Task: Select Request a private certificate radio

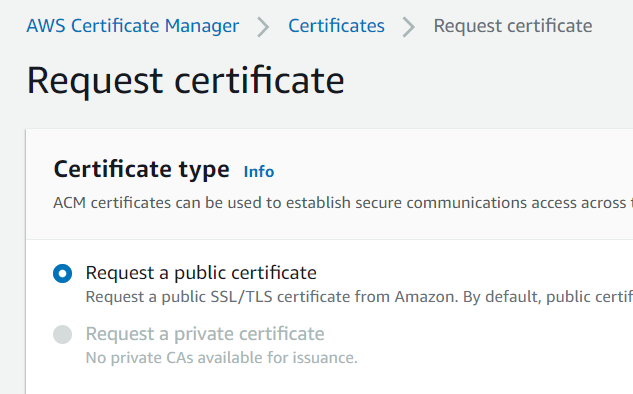Action: click(x=63, y=334)
